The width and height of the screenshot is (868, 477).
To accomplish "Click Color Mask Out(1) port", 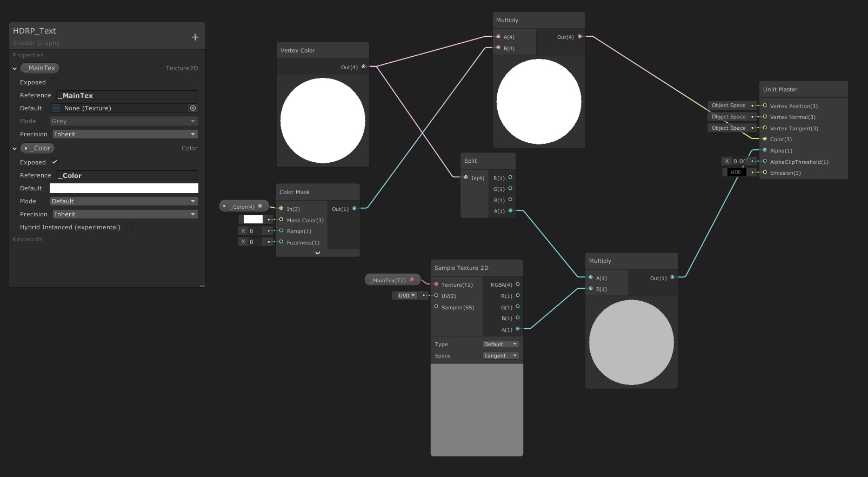I will click(355, 208).
